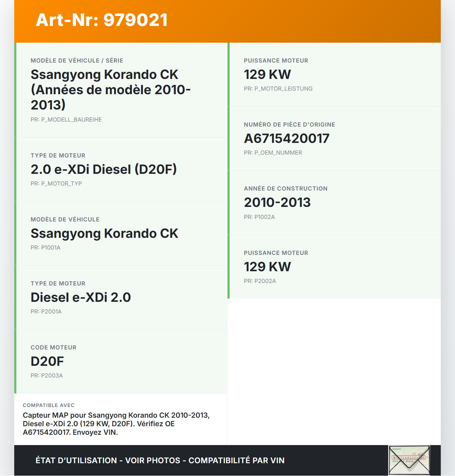The image size is (455, 476).
Task: Click COMPATIBILITÉ PAR VIN footer text
Action: [236, 460]
